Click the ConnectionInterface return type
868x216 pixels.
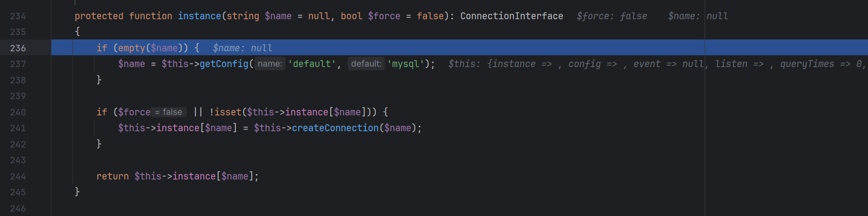tap(512, 16)
